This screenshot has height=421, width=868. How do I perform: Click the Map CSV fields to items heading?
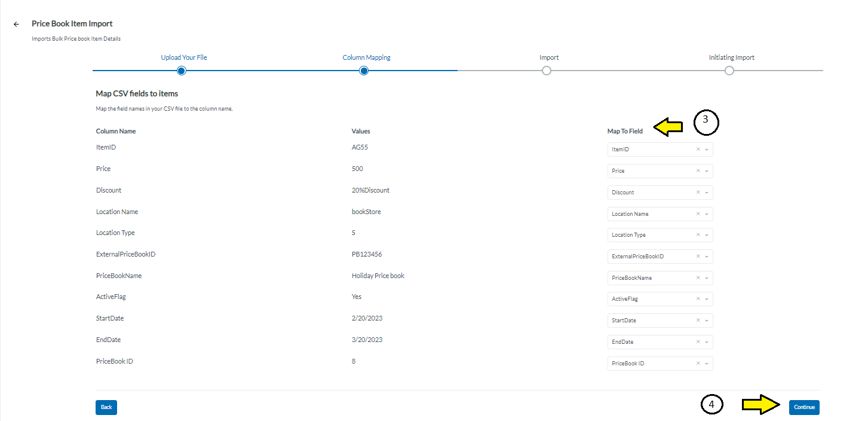pyautogui.click(x=137, y=93)
